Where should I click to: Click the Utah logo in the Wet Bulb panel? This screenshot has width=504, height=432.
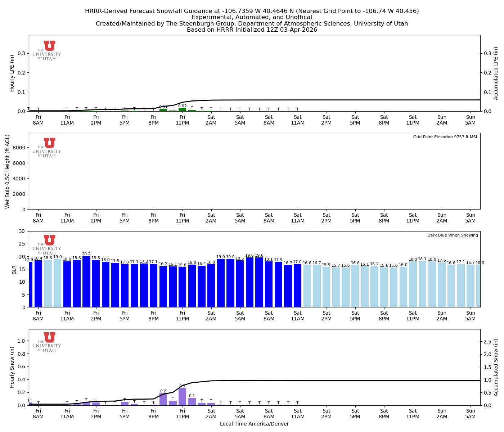[x=48, y=148]
